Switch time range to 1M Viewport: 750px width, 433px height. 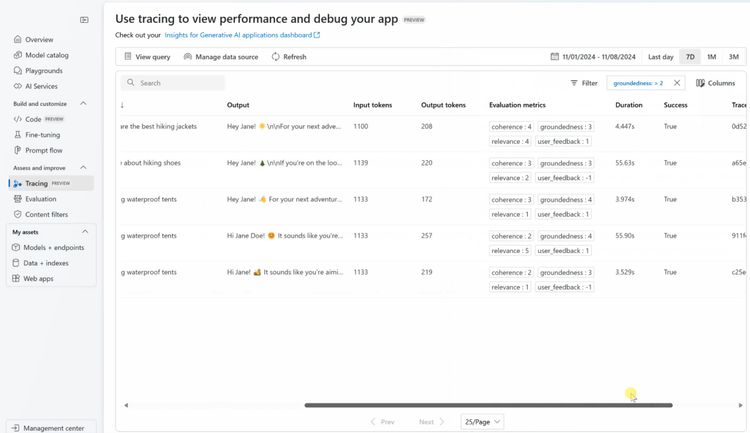(x=711, y=56)
